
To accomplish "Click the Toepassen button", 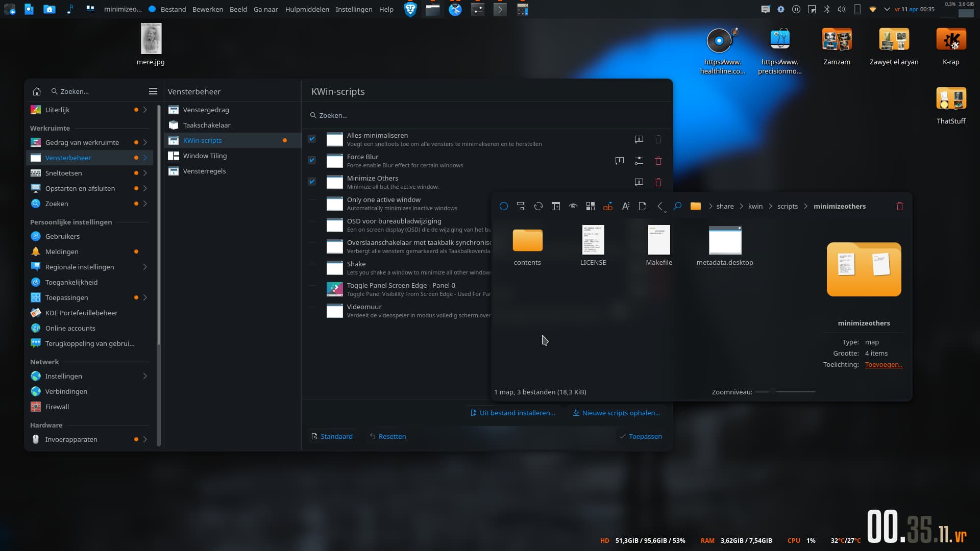I will [x=641, y=436].
